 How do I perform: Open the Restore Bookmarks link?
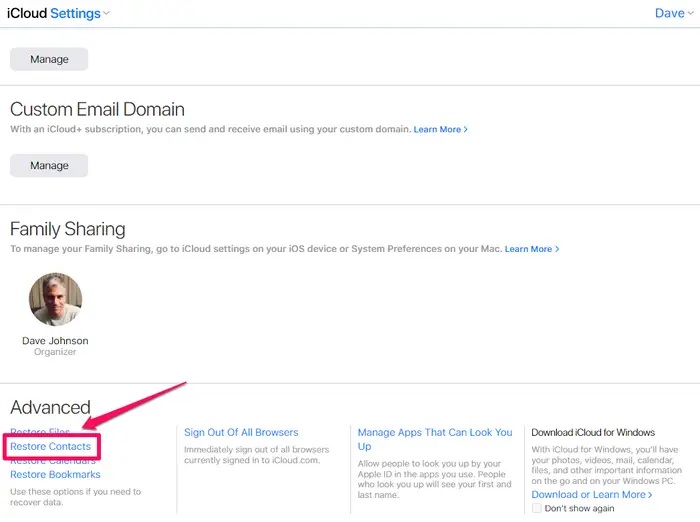[55, 475]
